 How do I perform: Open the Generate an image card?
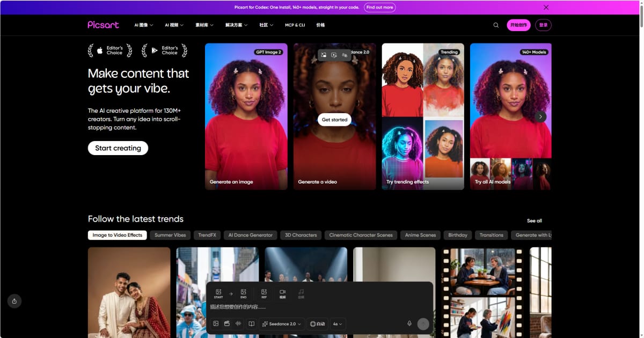coord(246,116)
